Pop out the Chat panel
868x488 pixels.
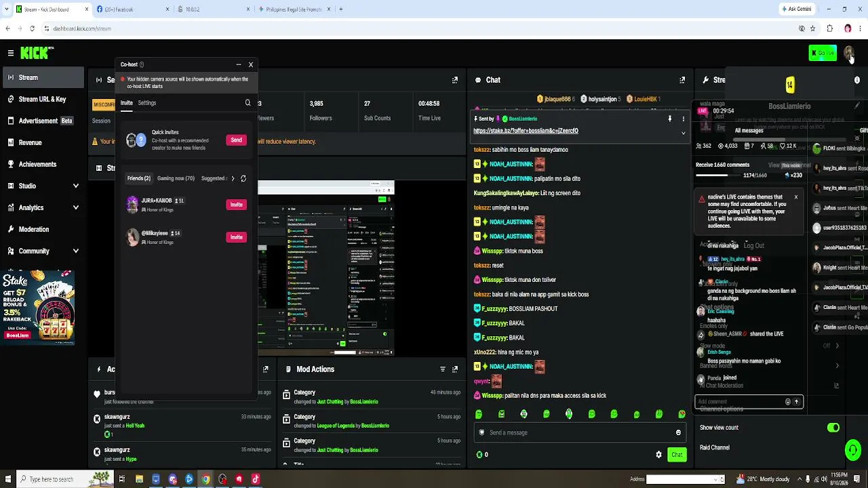(x=682, y=80)
